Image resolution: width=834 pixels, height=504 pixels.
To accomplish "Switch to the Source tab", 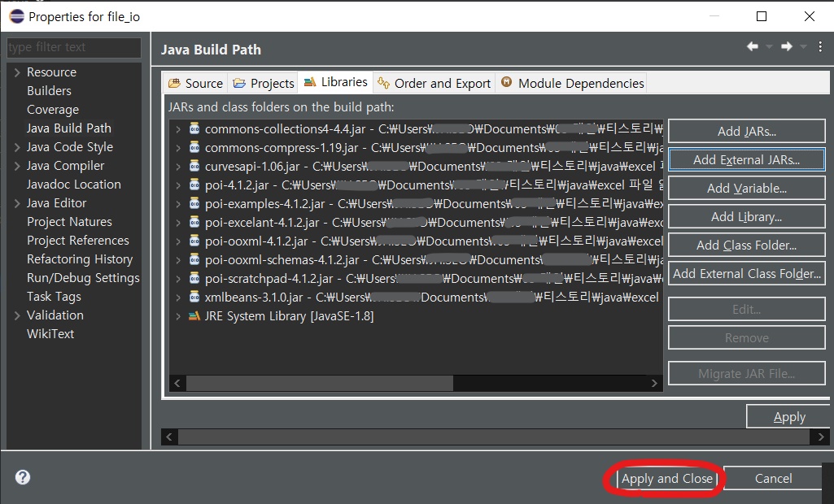I will [195, 83].
